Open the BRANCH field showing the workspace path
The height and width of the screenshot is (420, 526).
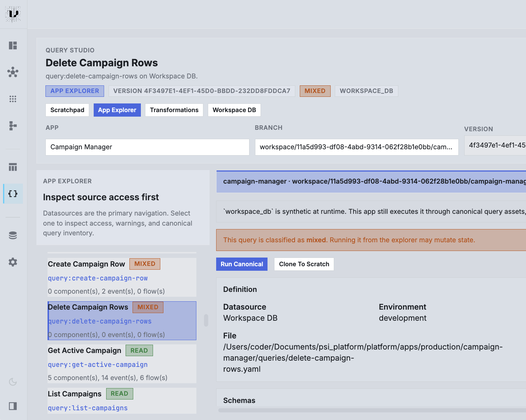357,147
